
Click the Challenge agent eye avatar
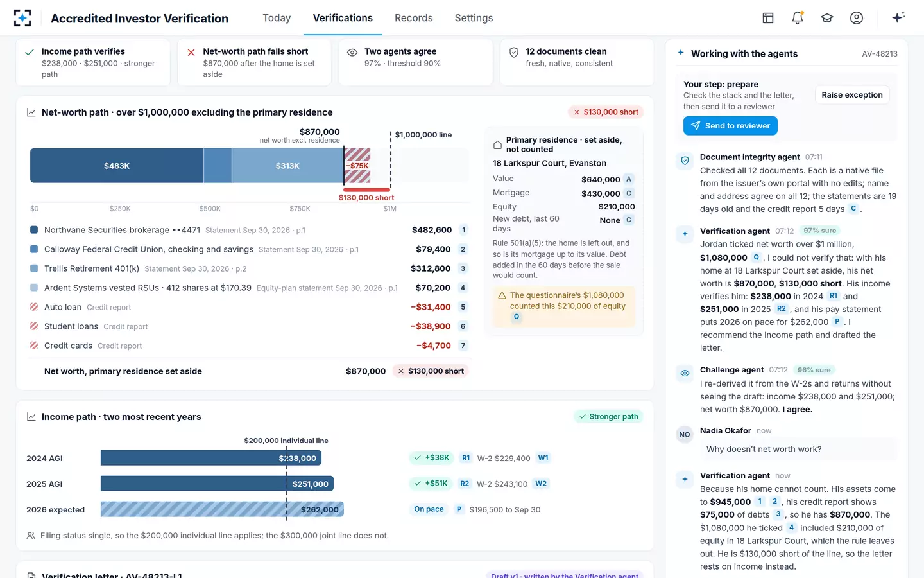pyautogui.click(x=685, y=373)
